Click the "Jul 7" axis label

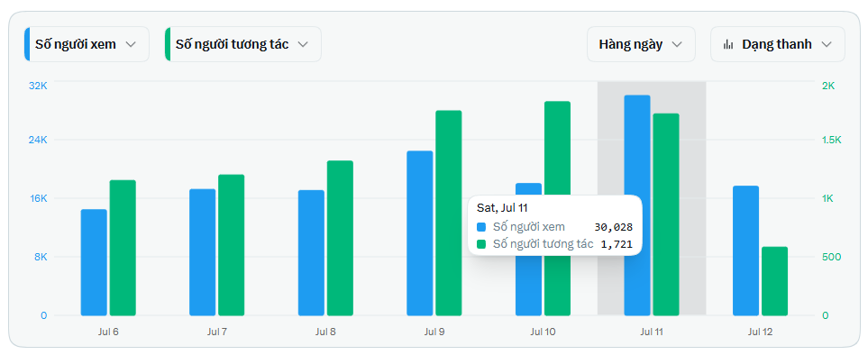point(217,332)
